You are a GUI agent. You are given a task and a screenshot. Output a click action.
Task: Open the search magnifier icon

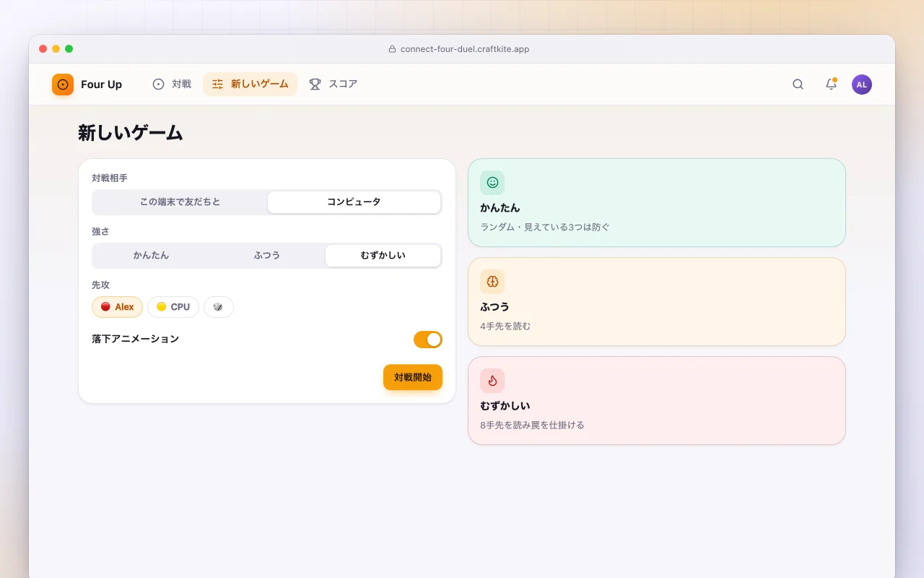[798, 85]
